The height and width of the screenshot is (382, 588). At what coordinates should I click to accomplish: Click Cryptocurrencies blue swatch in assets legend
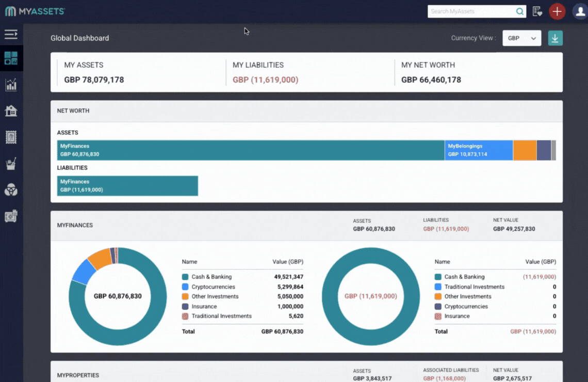click(x=185, y=286)
